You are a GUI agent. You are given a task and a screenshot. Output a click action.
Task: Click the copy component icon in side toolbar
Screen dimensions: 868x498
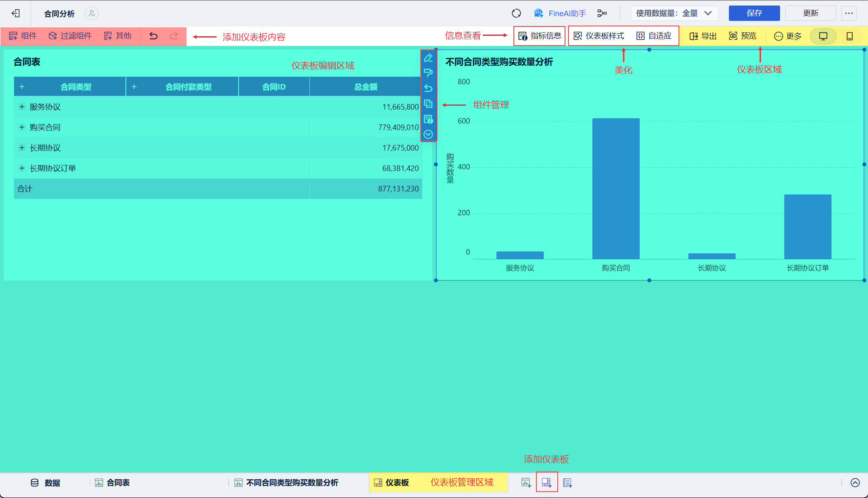coord(428,104)
